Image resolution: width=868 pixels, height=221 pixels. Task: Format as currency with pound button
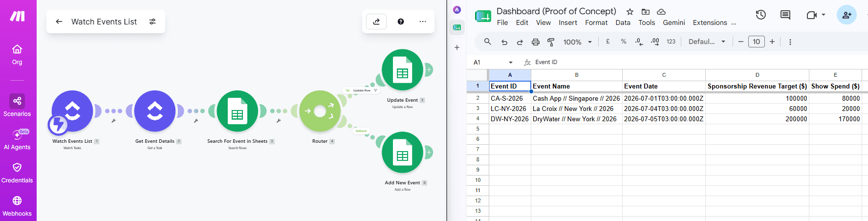[x=608, y=42]
